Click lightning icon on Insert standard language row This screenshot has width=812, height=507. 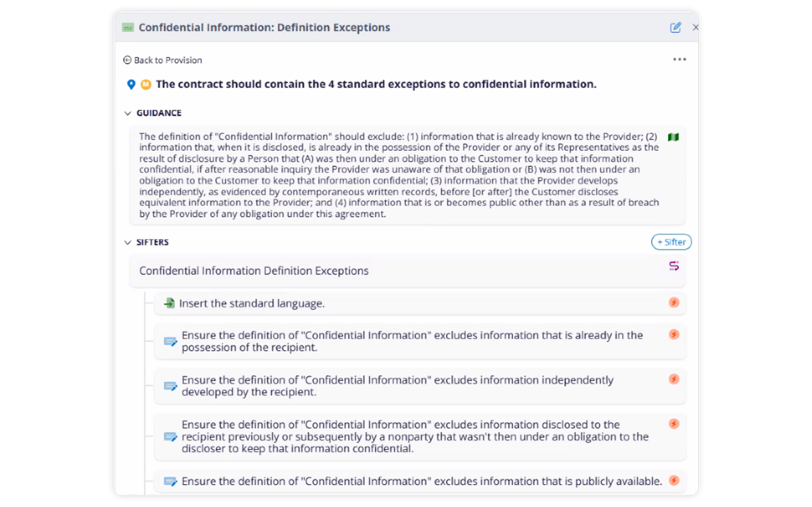[x=674, y=302]
